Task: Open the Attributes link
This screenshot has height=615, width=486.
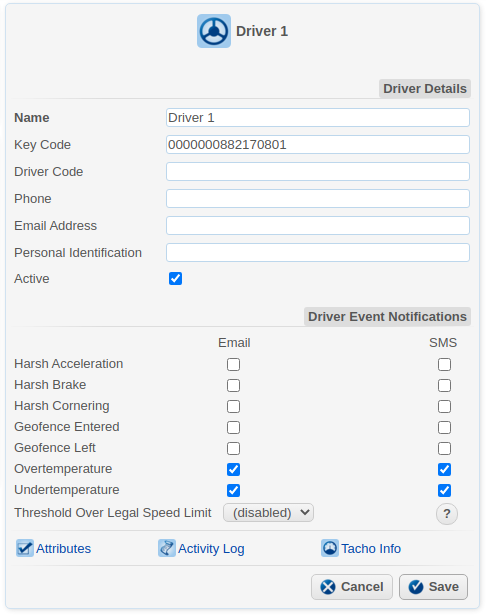Action: coord(64,548)
